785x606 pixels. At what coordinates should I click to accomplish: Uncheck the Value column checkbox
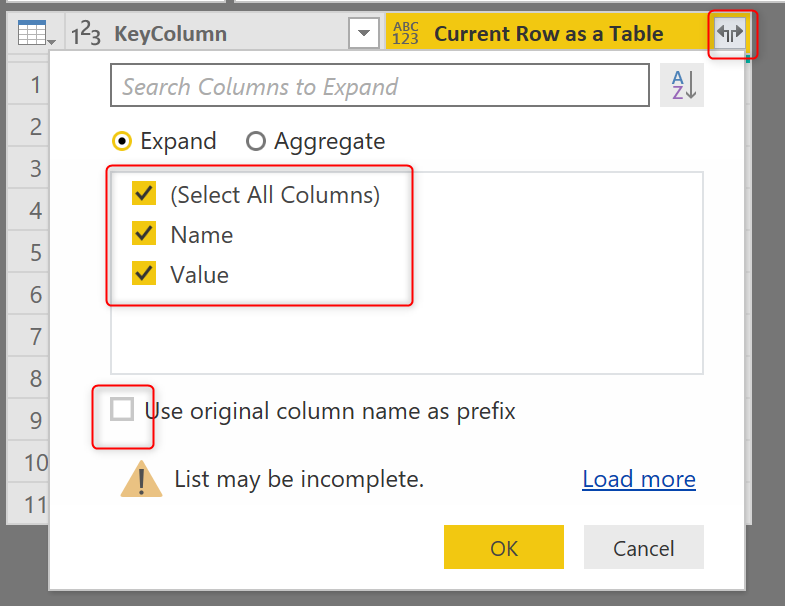[x=145, y=274]
